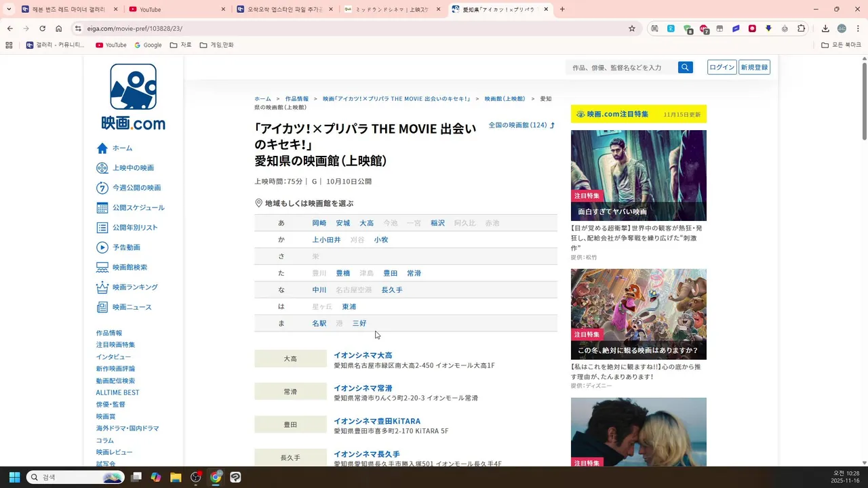The width and height of the screenshot is (868, 488).
Task: Close the YouTube tab
Action: click(223, 9)
